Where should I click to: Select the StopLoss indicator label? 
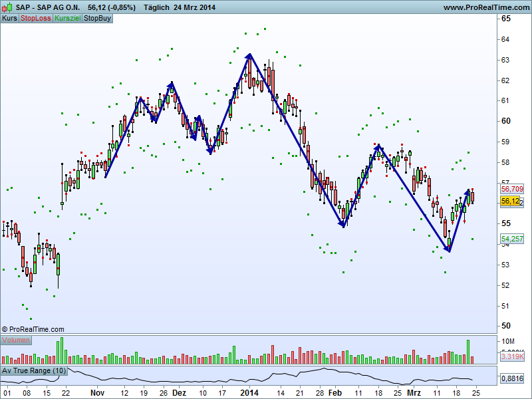tap(36, 19)
